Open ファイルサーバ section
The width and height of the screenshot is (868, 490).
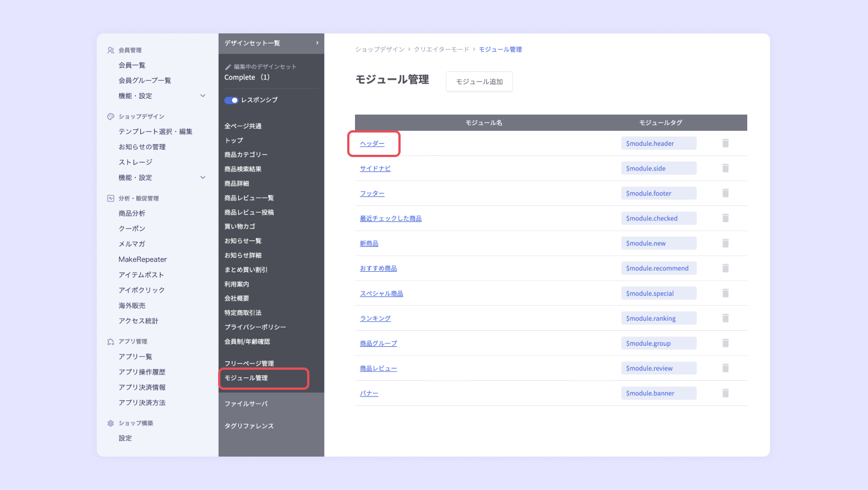[246, 404]
